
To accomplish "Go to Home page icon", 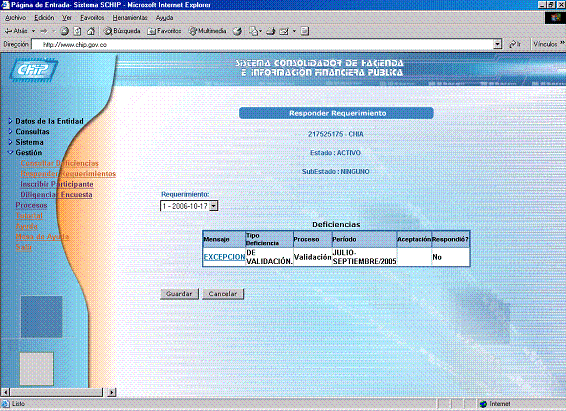I will point(91,31).
